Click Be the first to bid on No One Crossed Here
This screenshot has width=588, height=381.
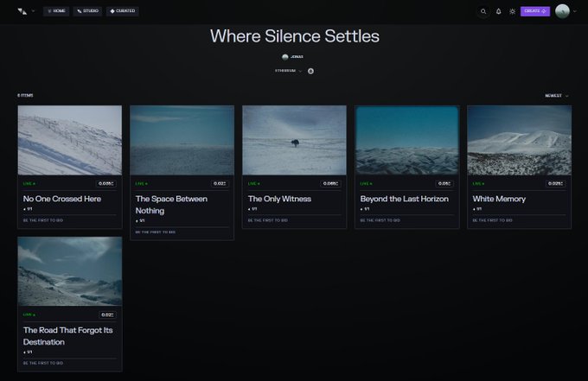(43, 220)
